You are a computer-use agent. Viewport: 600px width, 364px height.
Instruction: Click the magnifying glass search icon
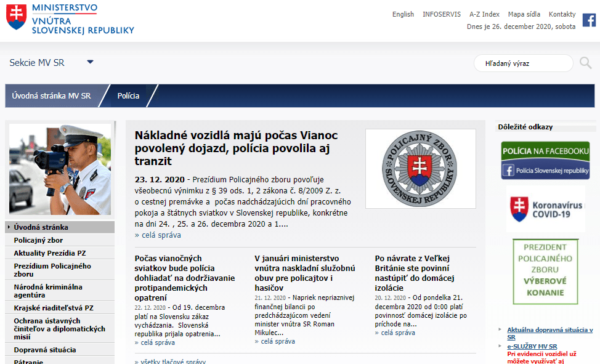coord(585,63)
